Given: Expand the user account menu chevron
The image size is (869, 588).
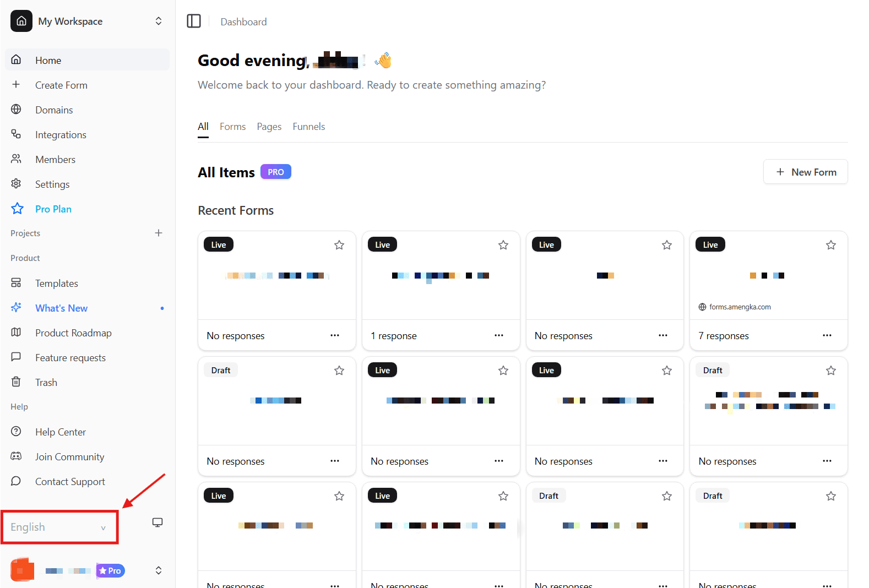Looking at the screenshot, I should coord(159,570).
